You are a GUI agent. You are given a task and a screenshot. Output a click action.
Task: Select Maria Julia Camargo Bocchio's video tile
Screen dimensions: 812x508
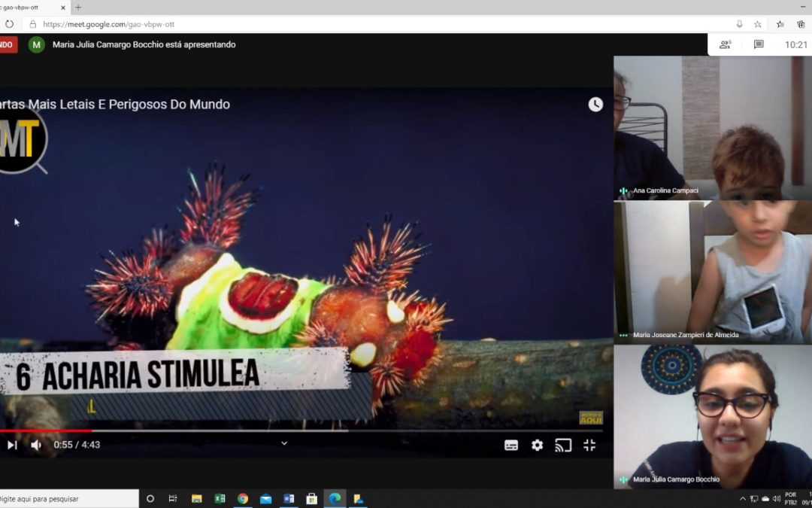coord(713,417)
